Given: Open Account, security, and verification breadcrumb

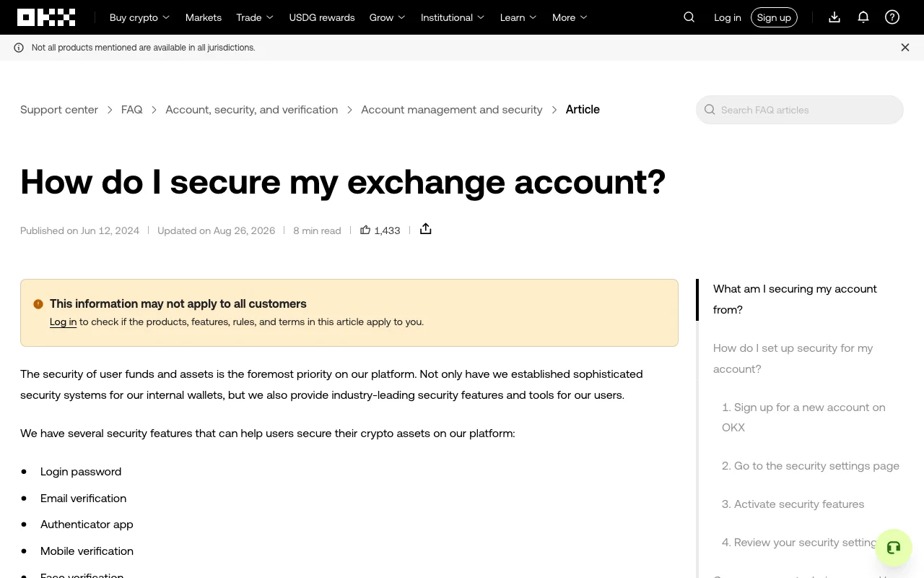Looking at the screenshot, I should pyautogui.click(x=251, y=110).
